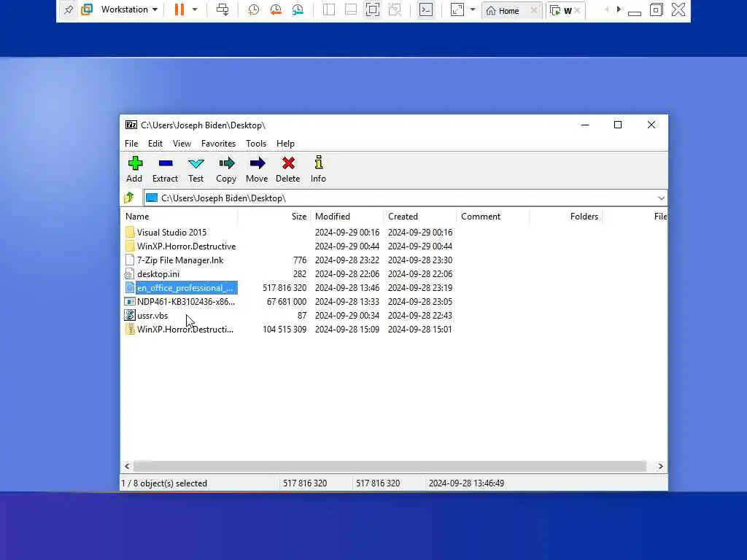This screenshot has width=747, height=560.
Task: Open the snapshot manager clock icon
Action: 298,9
